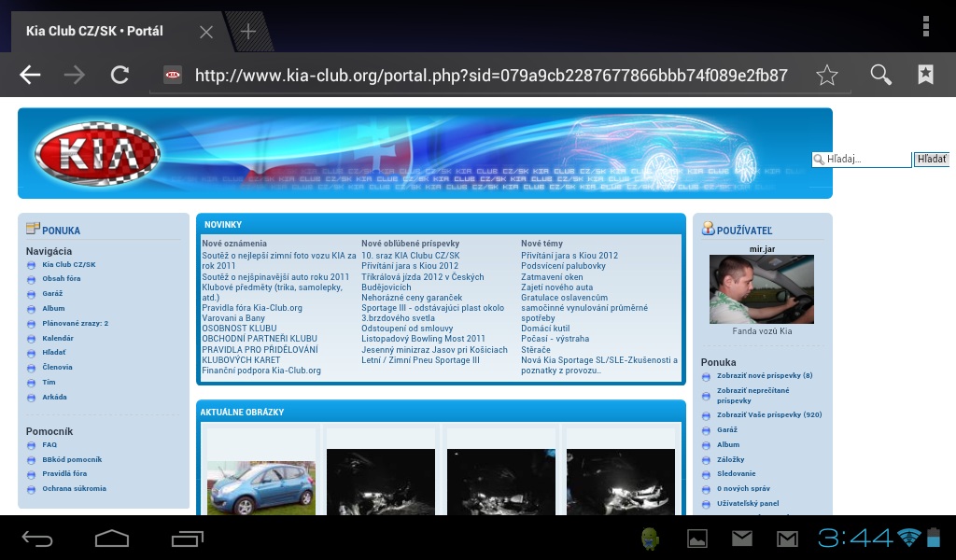This screenshot has height=560, width=956.
Task: Click the URL address field
Action: (491, 75)
